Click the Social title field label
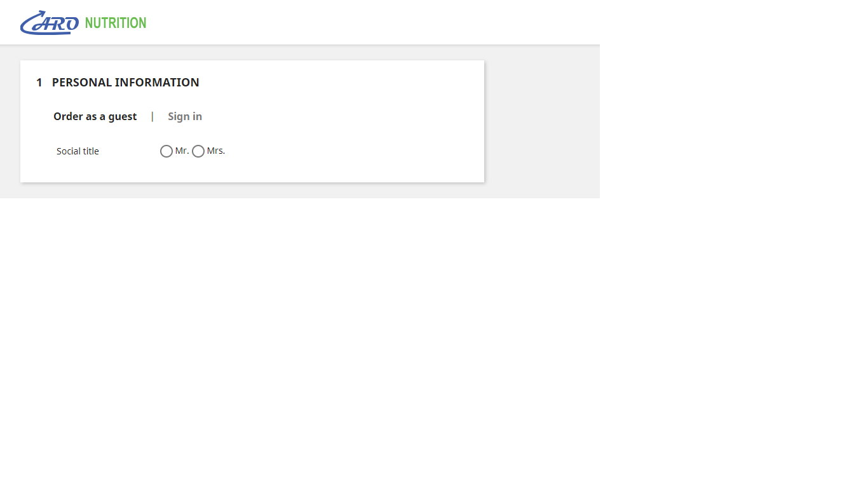868x488 pixels. [x=78, y=151]
